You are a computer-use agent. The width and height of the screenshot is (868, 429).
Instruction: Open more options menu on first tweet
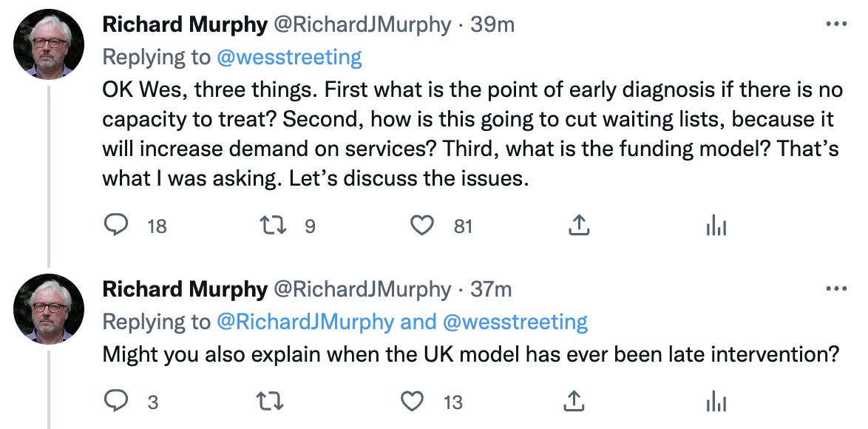835,24
